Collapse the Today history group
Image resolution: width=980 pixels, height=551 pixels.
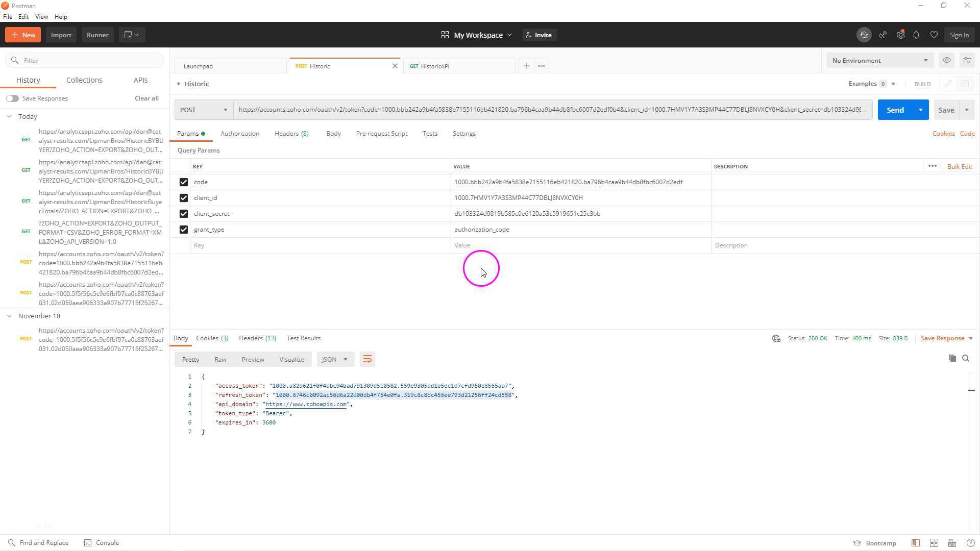click(x=9, y=116)
